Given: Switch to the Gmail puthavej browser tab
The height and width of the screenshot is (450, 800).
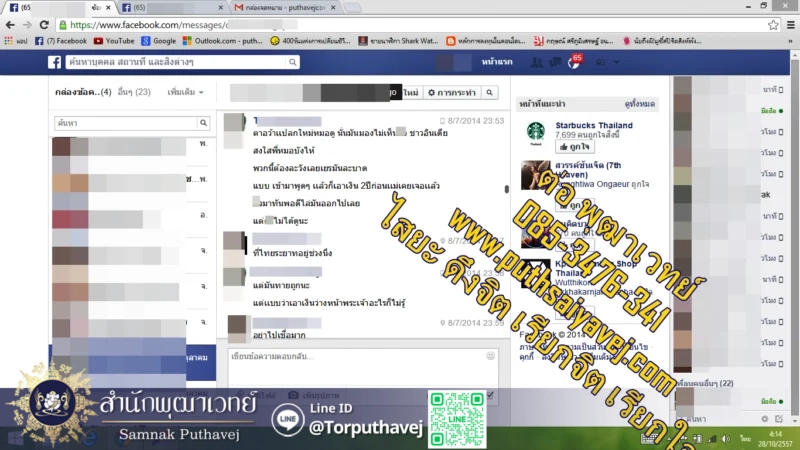Looking at the screenshot, I should pyautogui.click(x=285, y=8).
